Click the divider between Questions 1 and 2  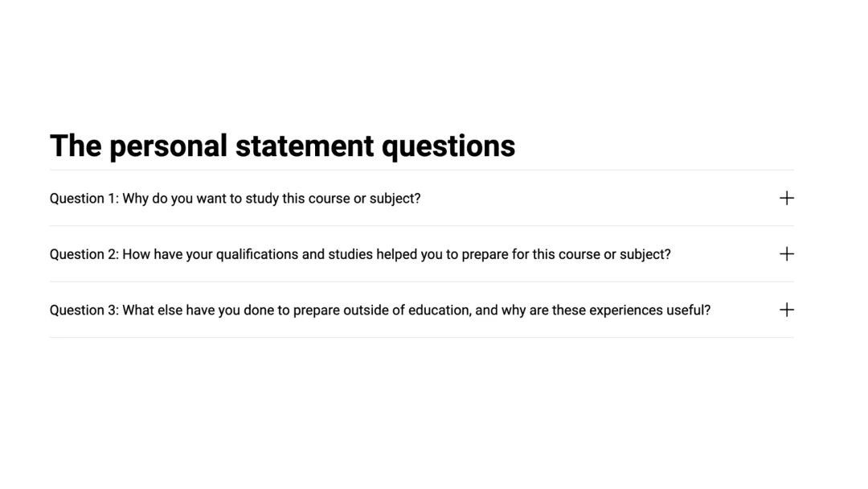(421, 226)
